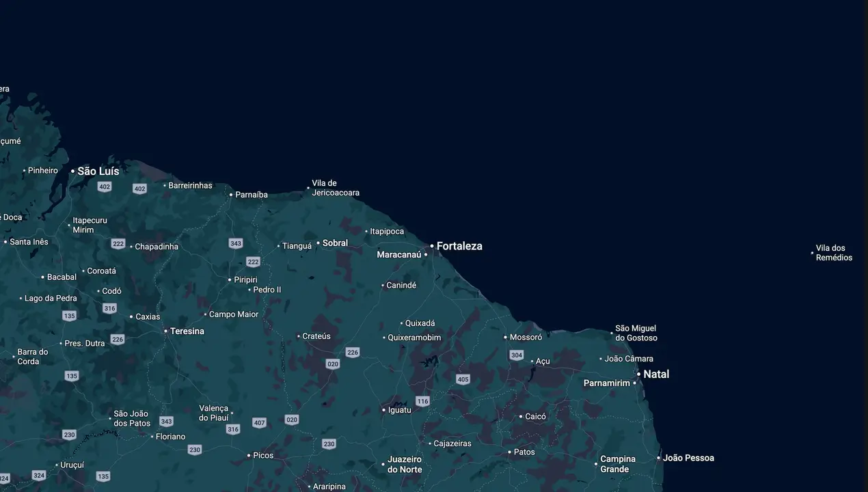Select the Campo Maior label
Screen dimensions: 868x492
click(234, 315)
